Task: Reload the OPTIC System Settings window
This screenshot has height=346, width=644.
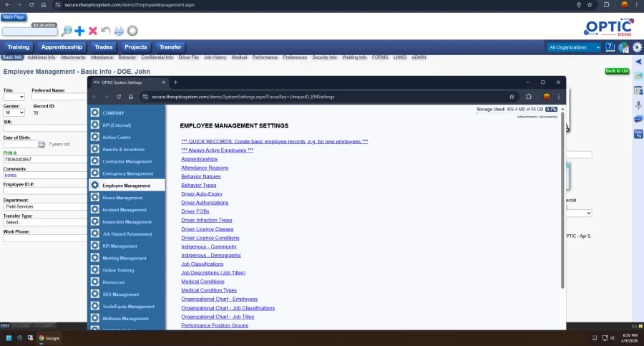Action: [x=119, y=97]
